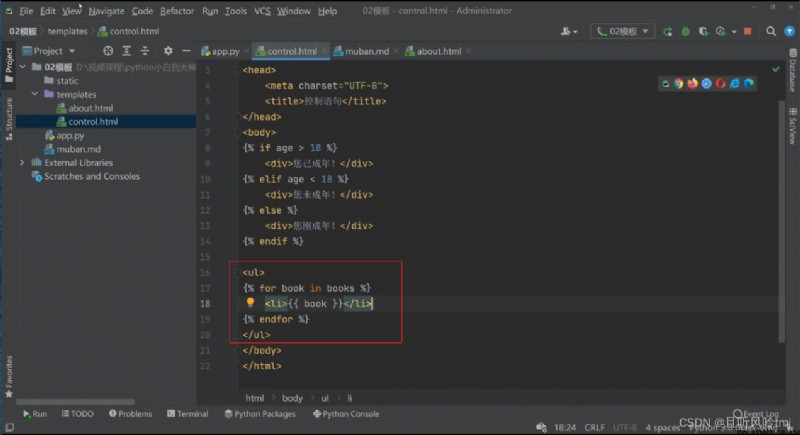This screenshot has width=800, height=435.
Task: Click the Project panel horizontal scrollbar
Action: 76,402
